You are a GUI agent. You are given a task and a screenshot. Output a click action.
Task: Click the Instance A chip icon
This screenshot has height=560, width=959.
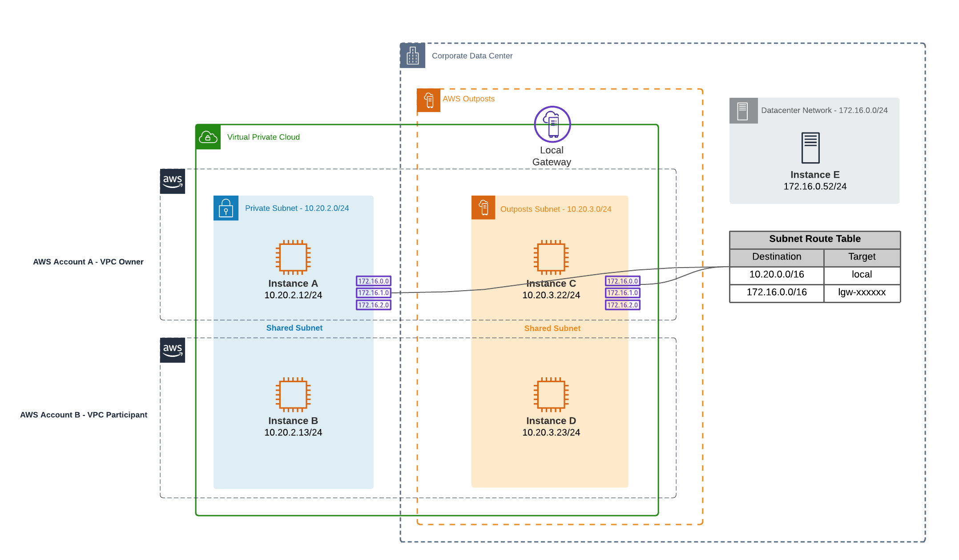tap(293, 257)
